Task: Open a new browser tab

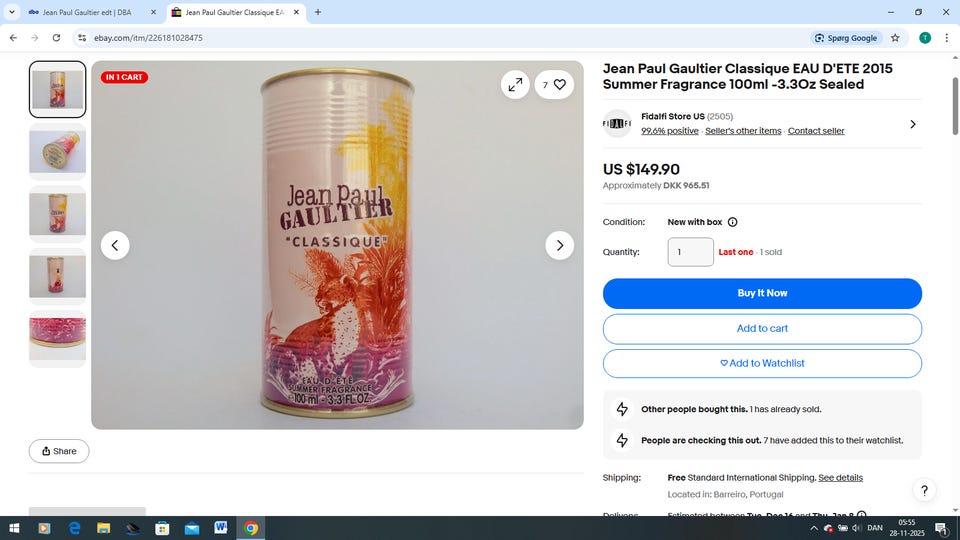Action: tap(318, 12)
